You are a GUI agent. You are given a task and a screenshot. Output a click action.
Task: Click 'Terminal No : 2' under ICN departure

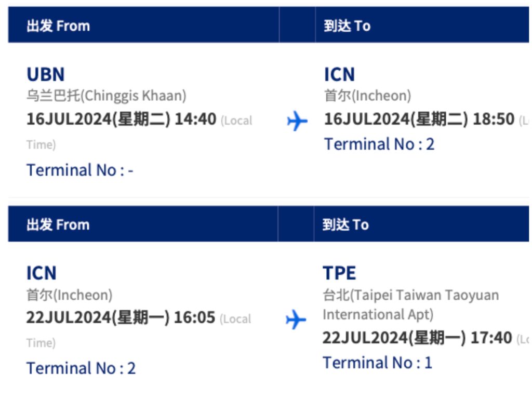click(x=81, y=368)
